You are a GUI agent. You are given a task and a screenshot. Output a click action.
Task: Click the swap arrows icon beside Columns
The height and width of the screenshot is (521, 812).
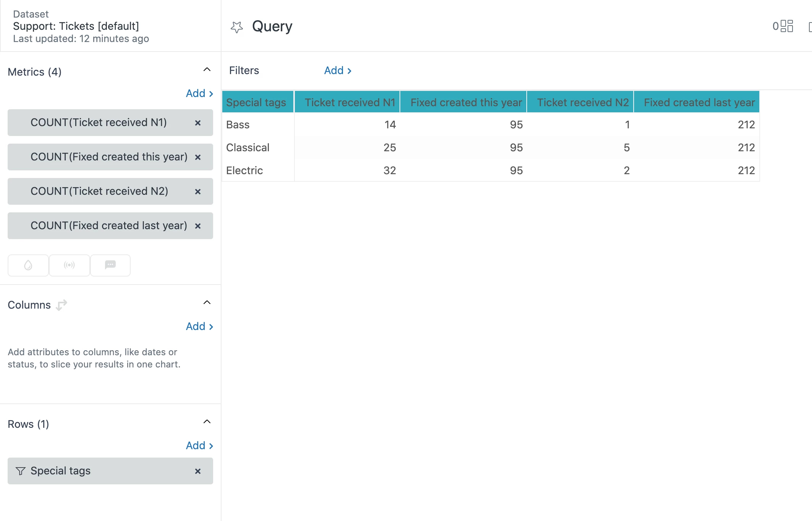coord(61,305)
